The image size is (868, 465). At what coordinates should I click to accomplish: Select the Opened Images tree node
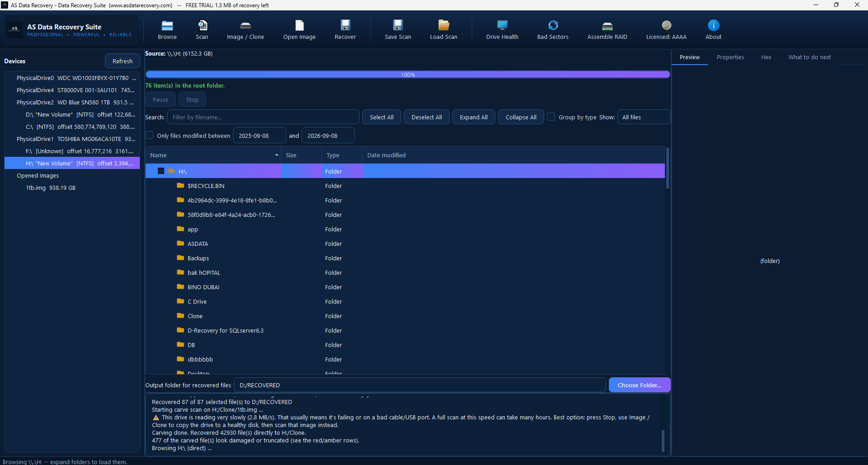38,176
